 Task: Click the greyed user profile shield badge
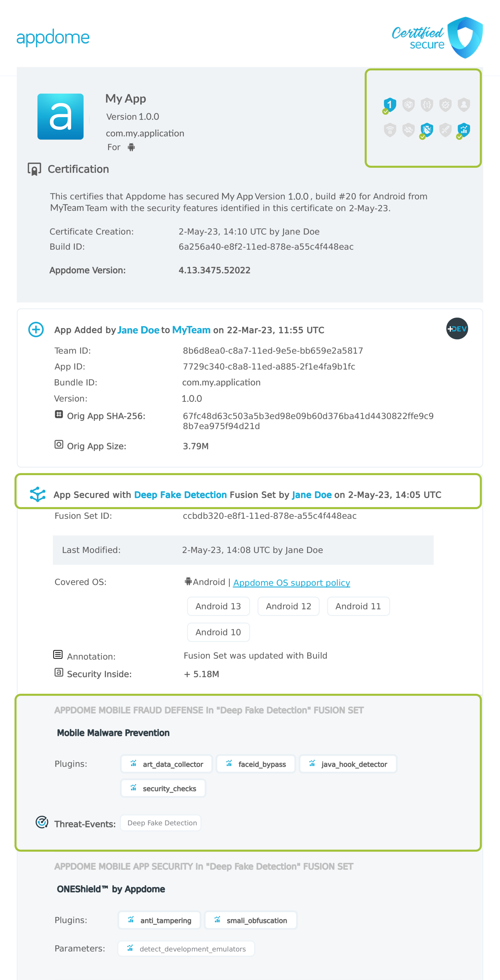(463, 105)
